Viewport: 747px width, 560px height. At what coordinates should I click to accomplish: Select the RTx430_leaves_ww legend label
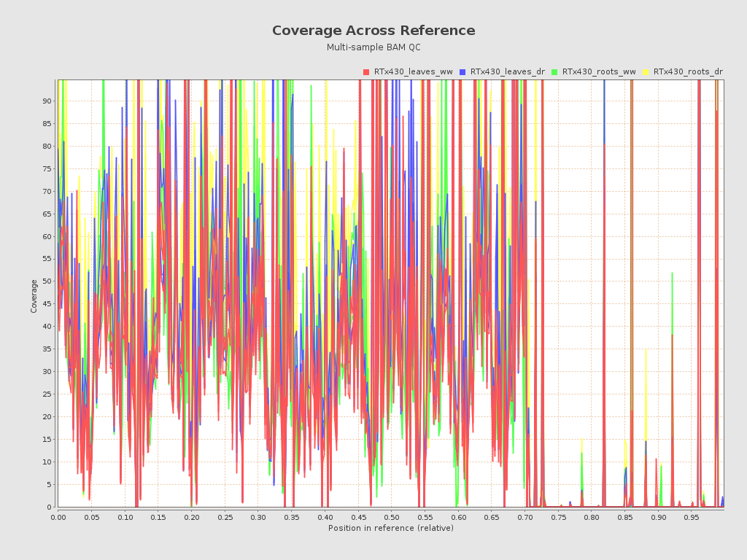coord(414,72)
